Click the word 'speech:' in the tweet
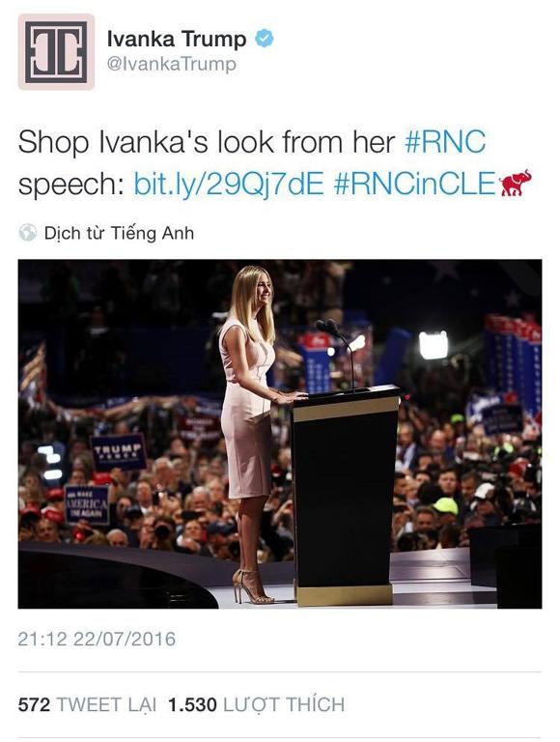The image size is (560, 742). point(70,185)
